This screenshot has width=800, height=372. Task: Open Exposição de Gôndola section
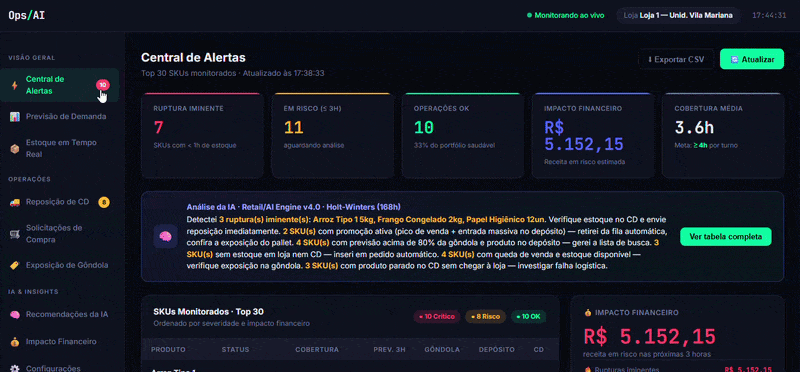pos(60,265)
